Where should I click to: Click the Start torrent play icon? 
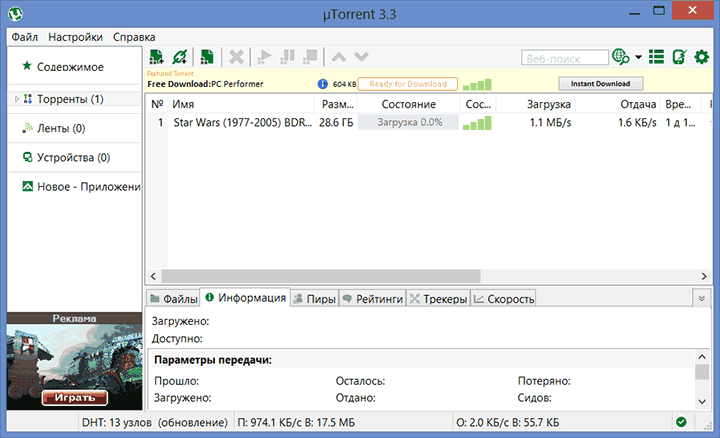click(264, 57)
